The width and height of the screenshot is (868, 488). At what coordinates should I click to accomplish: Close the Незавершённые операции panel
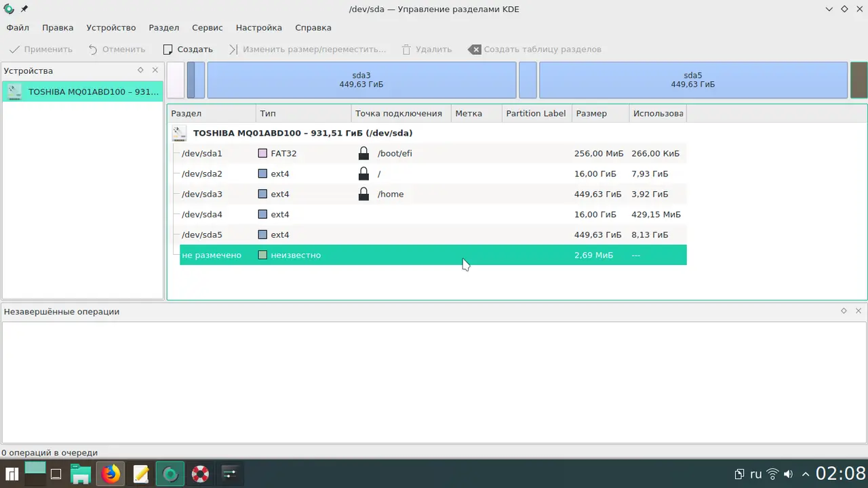pos(859,311)
